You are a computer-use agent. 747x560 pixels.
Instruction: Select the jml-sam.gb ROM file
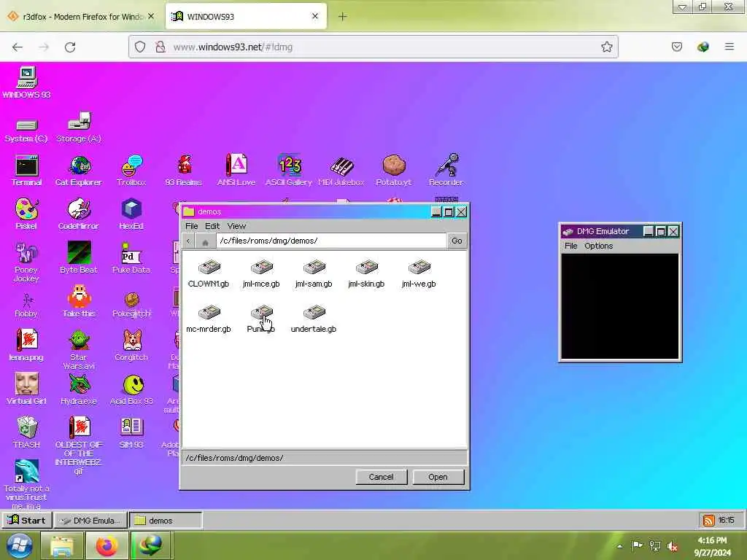(314, 274)
